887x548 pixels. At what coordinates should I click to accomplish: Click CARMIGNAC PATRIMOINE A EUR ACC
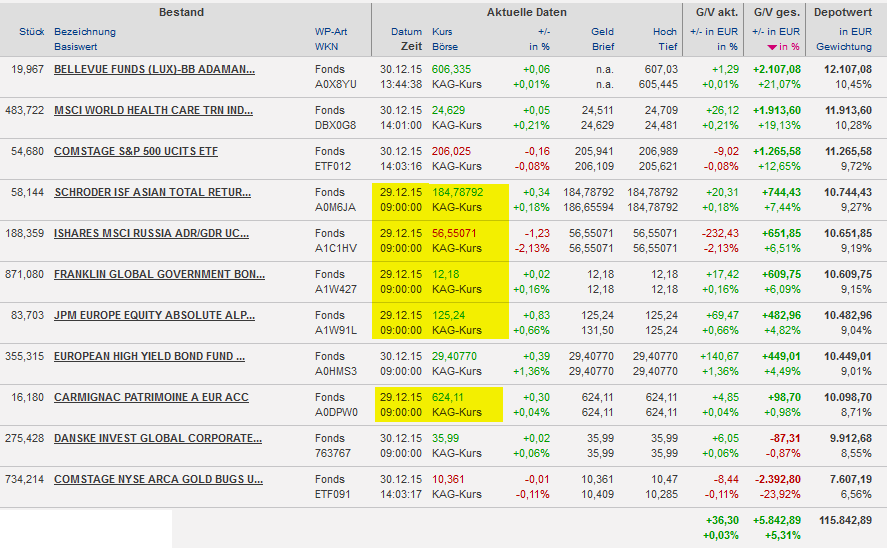(x=151, y=397)
